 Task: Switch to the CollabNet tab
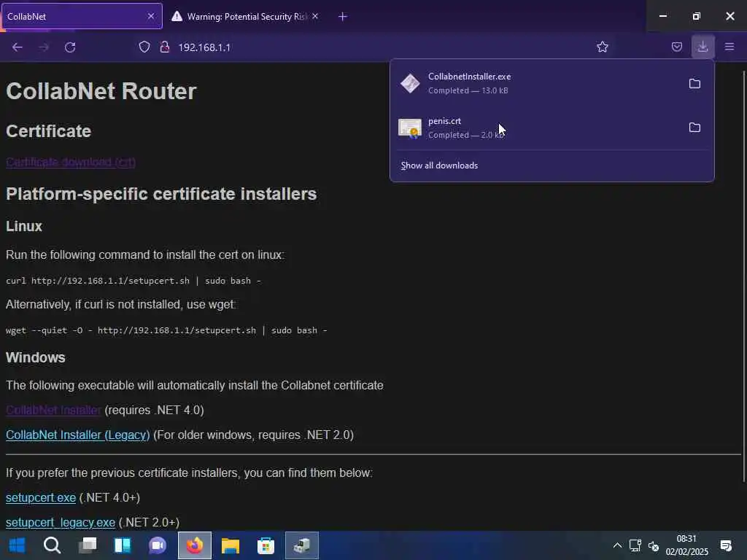[x=82, y=16]
